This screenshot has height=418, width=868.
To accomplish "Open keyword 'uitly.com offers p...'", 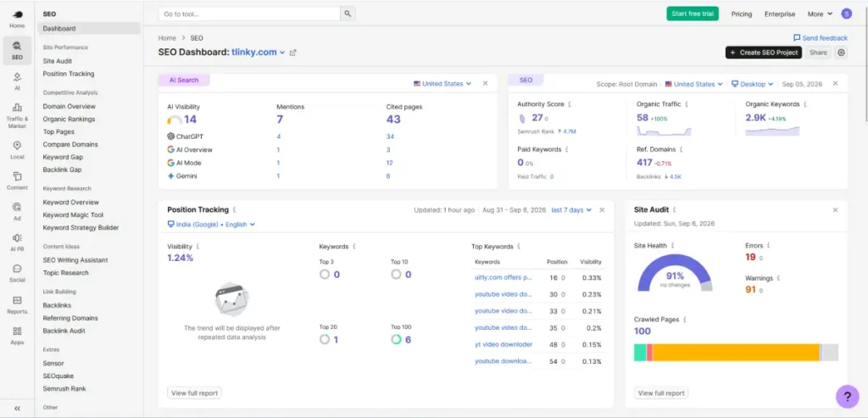I will (504, 277).
